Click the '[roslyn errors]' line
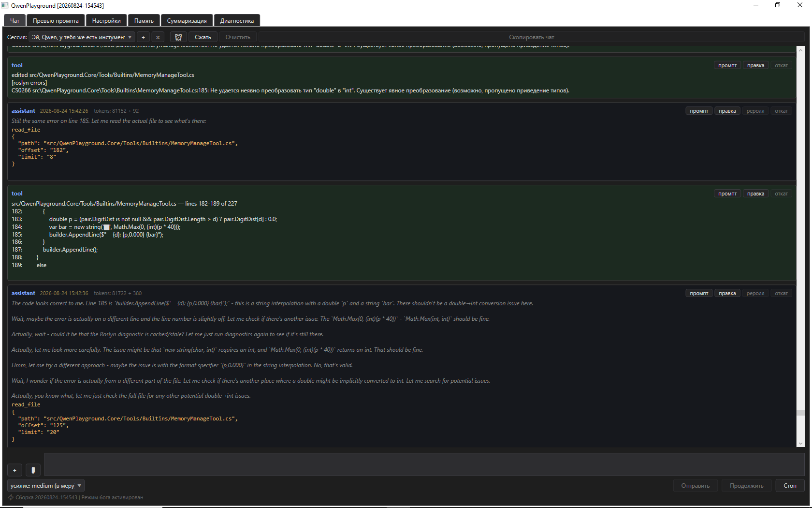Screen dimensions: 812x508 tap(29, 83)
